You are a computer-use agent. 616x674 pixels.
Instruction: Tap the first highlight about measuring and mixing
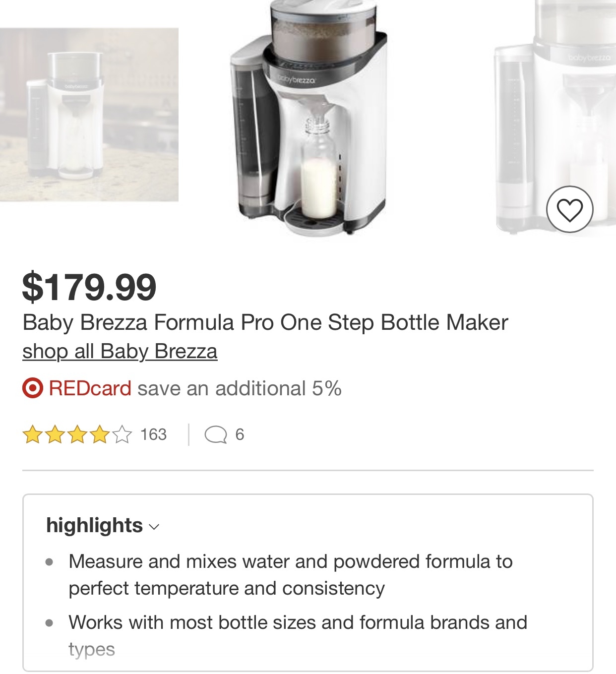290,575
